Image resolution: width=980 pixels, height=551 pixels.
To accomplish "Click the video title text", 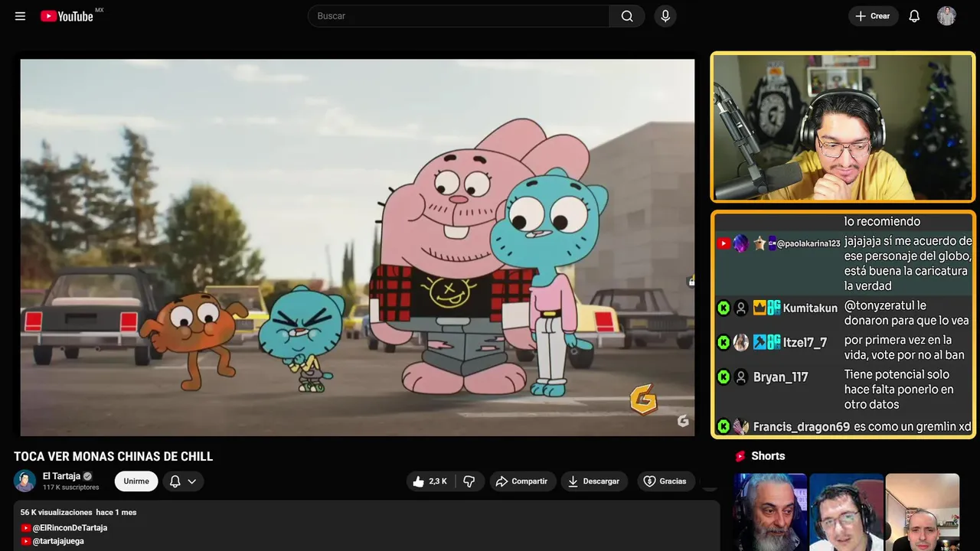I will click(x=113, y=457).
